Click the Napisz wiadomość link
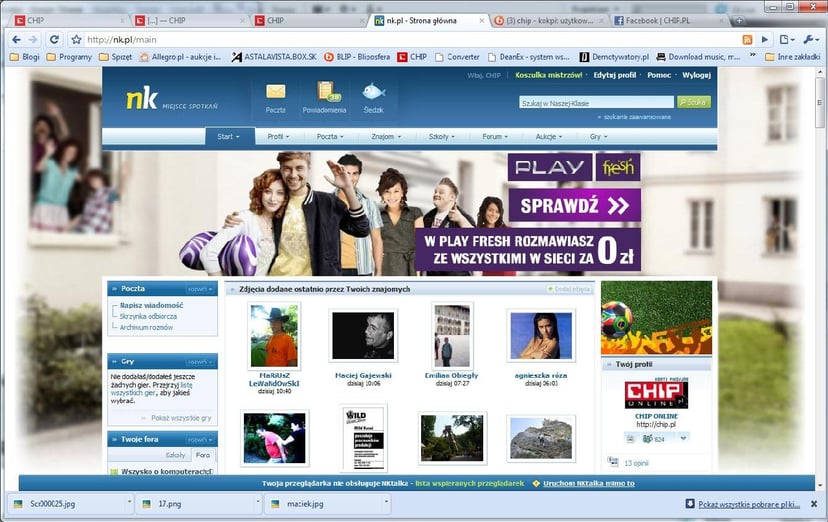Screen dimensions: 828x522 pos(151,305)
